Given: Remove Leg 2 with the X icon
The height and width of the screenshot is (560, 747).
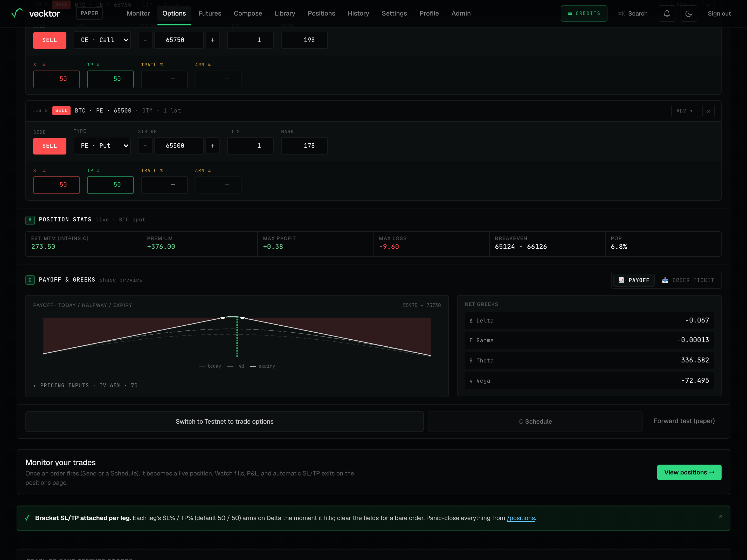Looking at the screenshot, I should point(708,111).
